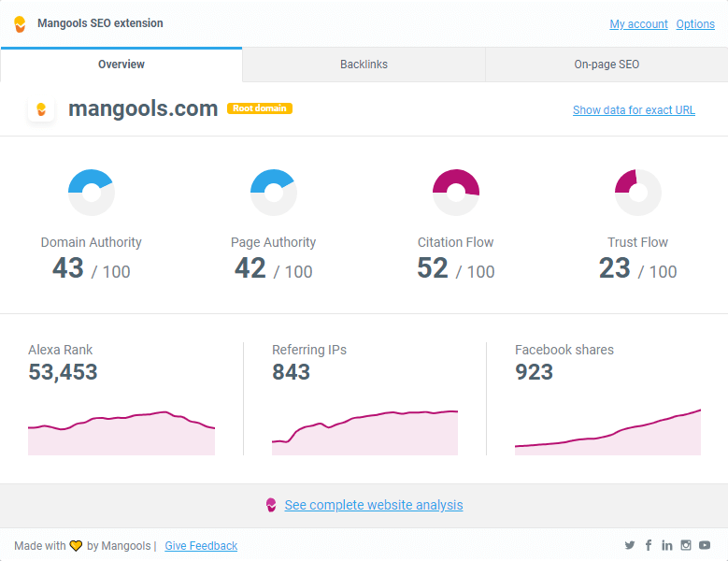Click the Page Authority value 42
The image size is (728, 561).
250,268
